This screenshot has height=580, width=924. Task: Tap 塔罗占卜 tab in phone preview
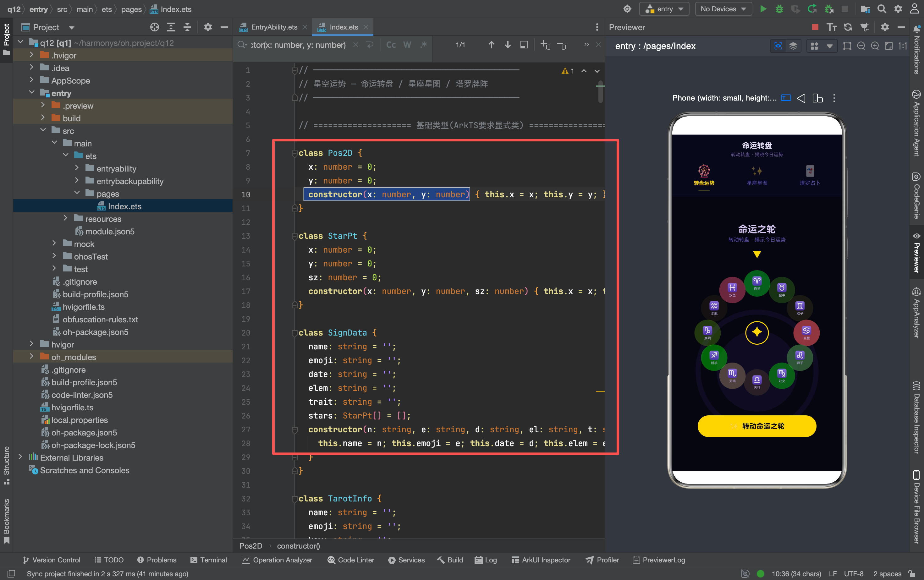(810, 175)
